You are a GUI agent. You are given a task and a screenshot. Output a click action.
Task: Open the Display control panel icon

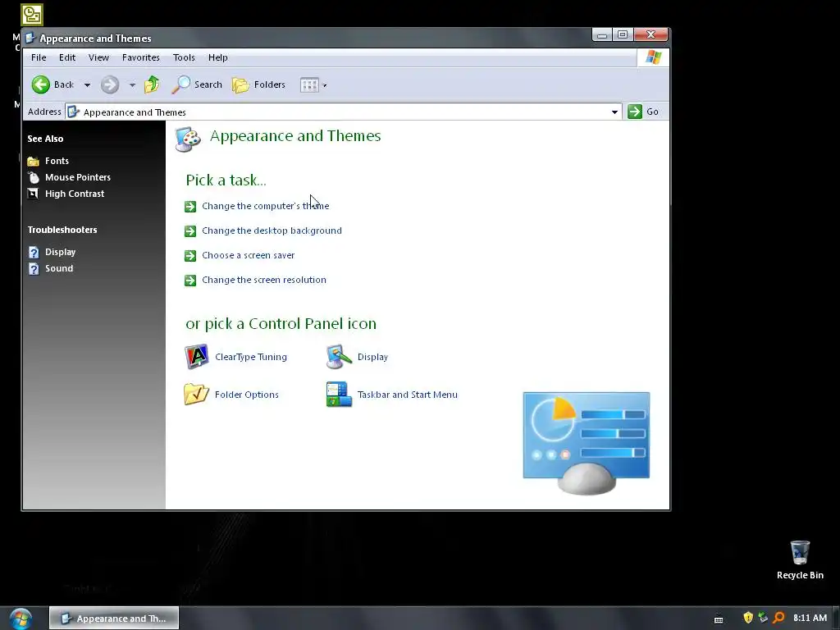[339, 357]
